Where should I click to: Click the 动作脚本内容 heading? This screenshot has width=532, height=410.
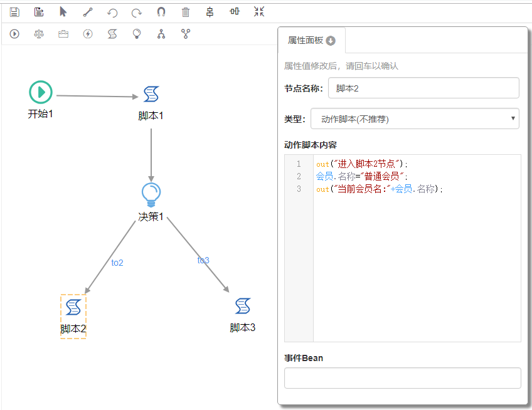(311, 145)
